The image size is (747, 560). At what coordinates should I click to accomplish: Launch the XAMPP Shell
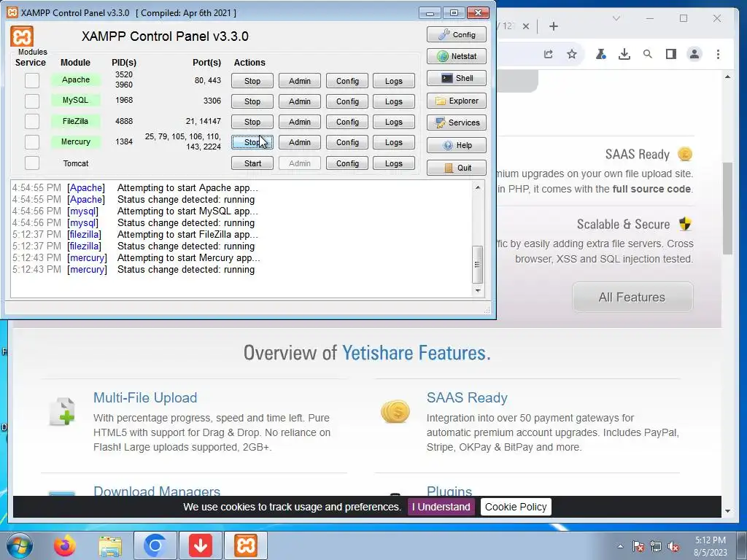click(457, 78)
